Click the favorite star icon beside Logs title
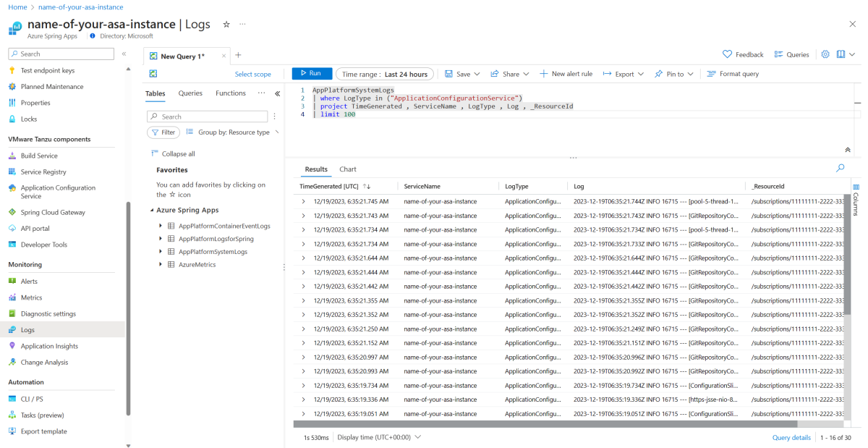 226,24
